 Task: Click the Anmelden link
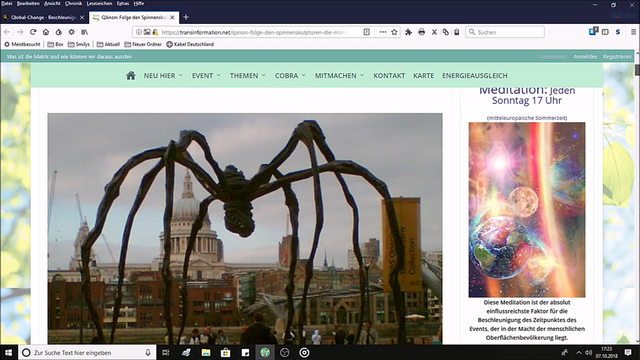585,57
